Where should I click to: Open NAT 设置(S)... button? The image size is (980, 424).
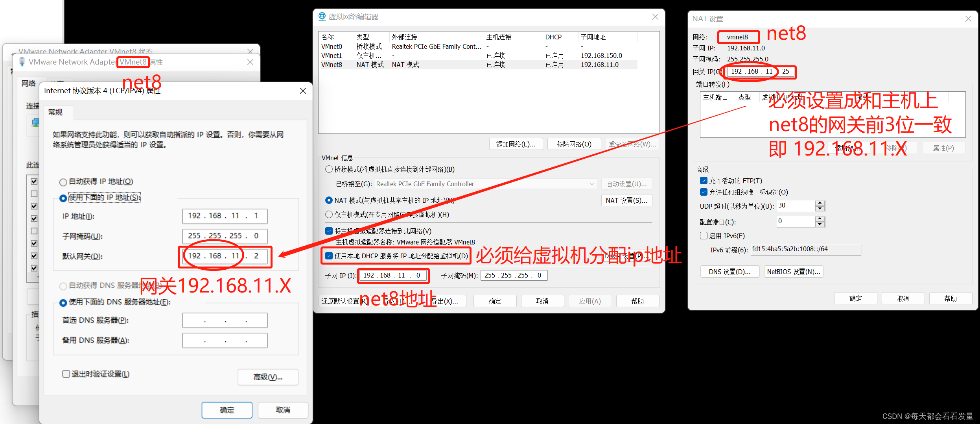[x=626, y=200]
